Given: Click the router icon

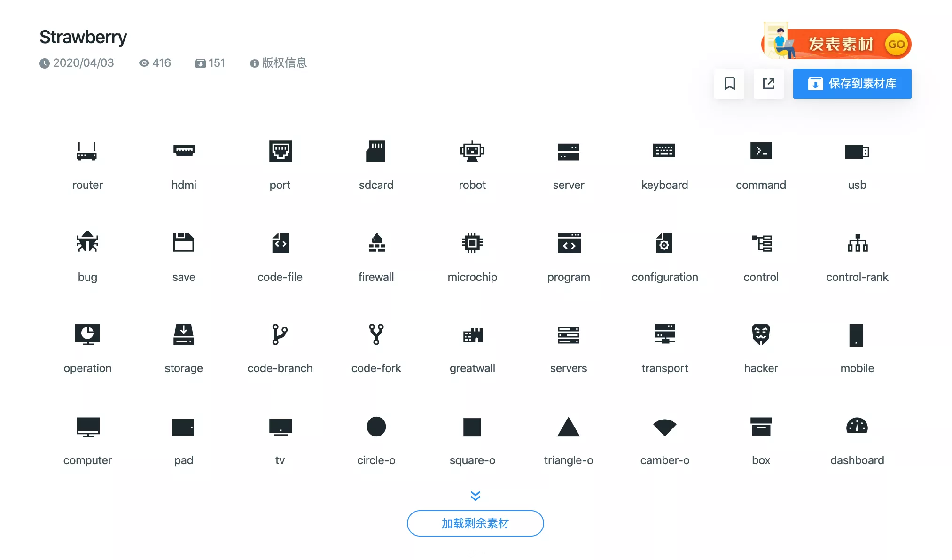Looking at the screenshot, I should click(87, 151).
